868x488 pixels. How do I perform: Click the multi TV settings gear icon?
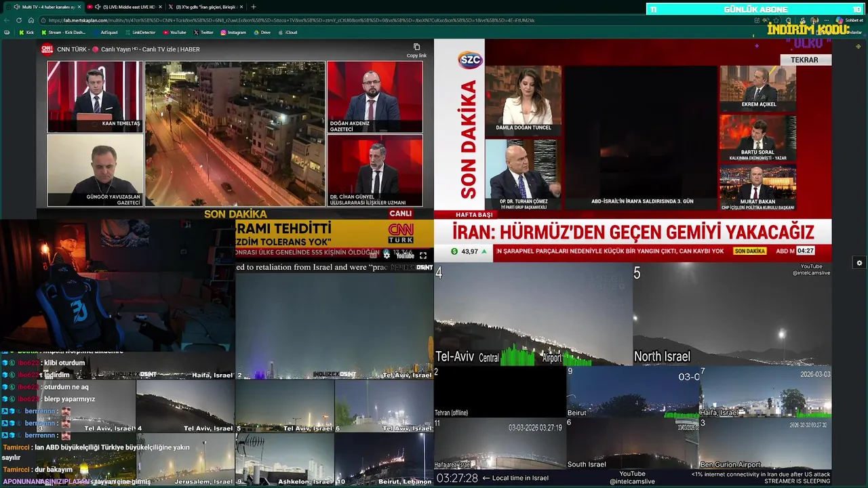tap(859, 263)
